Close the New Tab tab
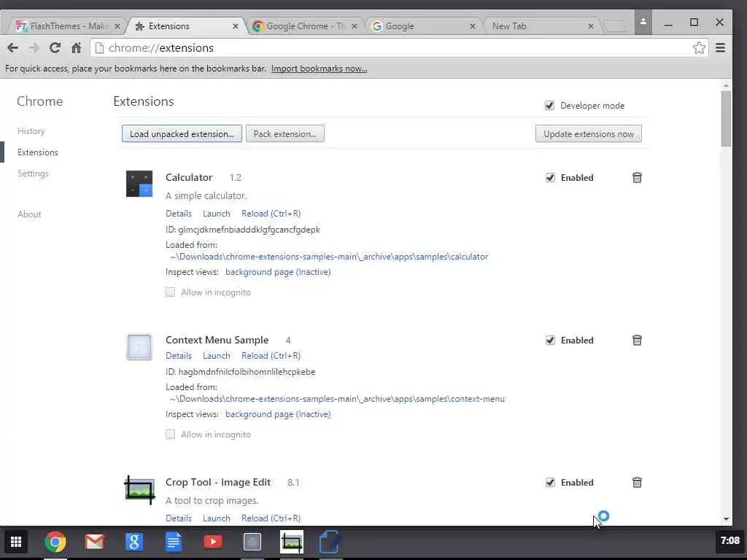The image size is (747, 560). [x=591, y=26]
